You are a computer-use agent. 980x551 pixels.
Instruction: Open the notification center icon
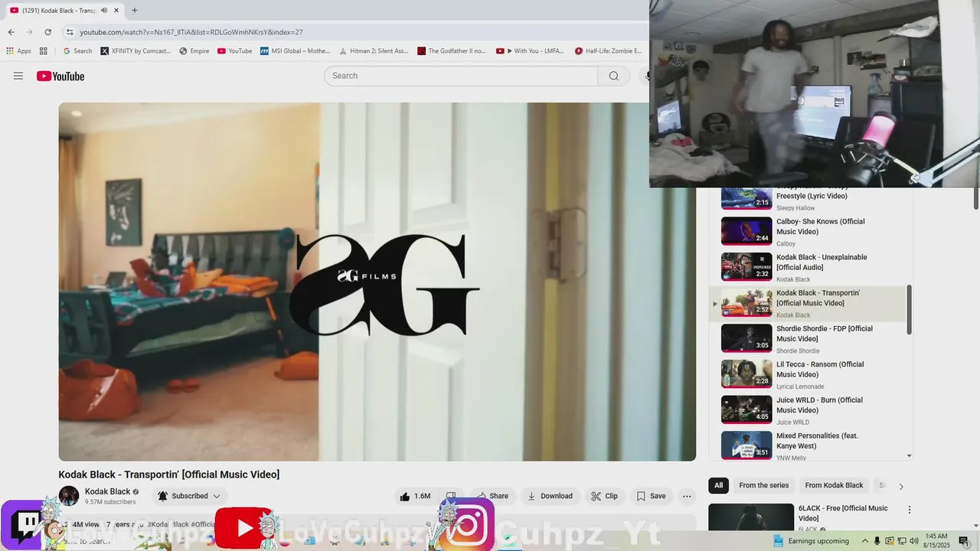(964, 541)
